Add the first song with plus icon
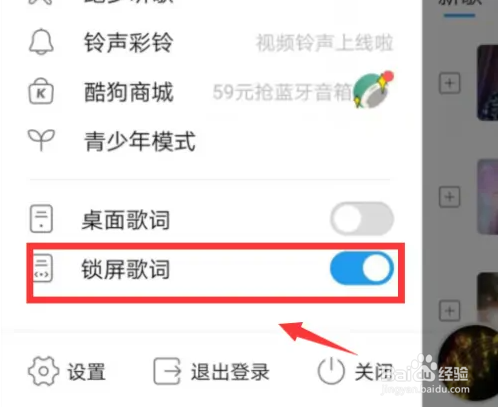Image resolution: width=498 pixels, height=407 pixels. point(450,83)
